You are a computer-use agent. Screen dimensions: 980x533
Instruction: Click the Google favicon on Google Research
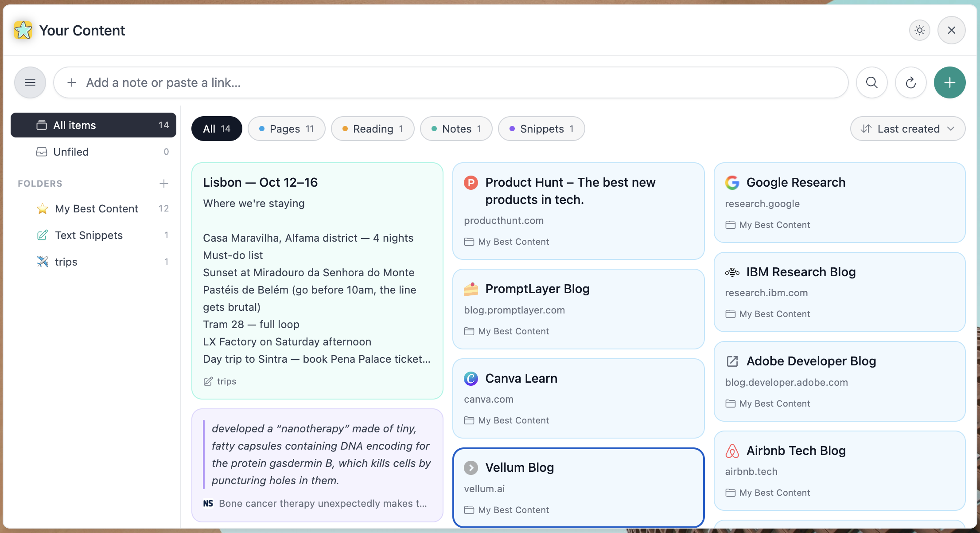(732, 182)
